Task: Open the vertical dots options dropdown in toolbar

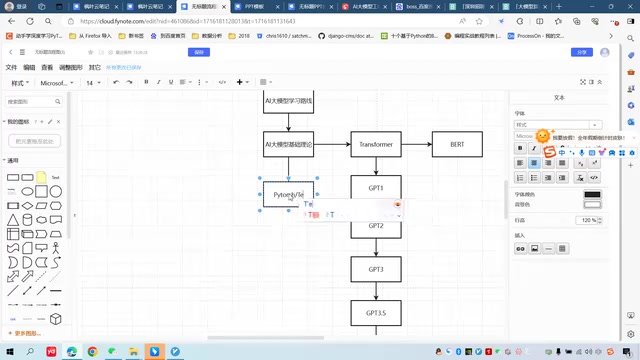Action: [202, 82]
